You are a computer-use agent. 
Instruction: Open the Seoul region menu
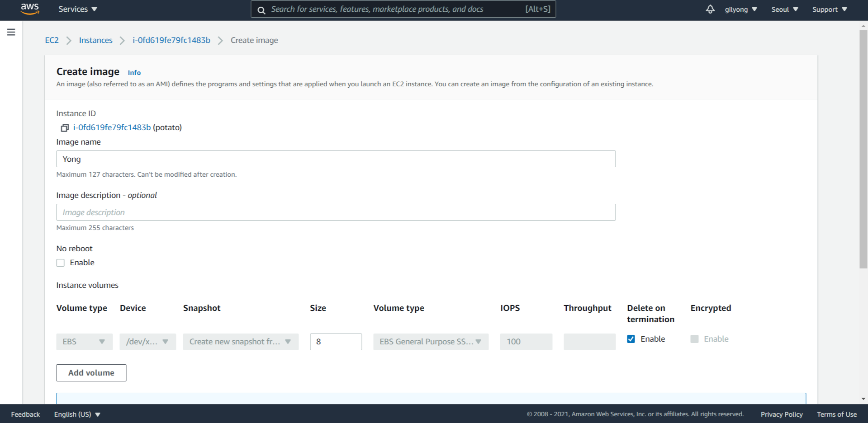point(785,9)
